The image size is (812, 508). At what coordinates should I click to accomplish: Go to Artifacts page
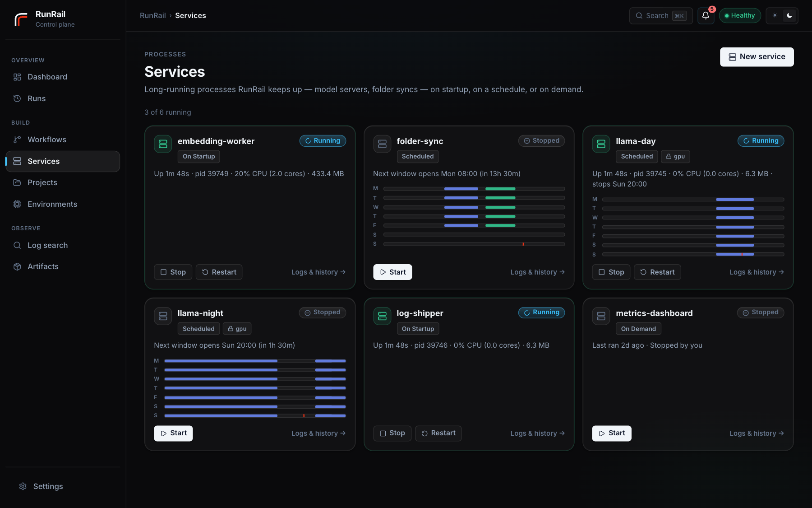click(x=63, y=267)
